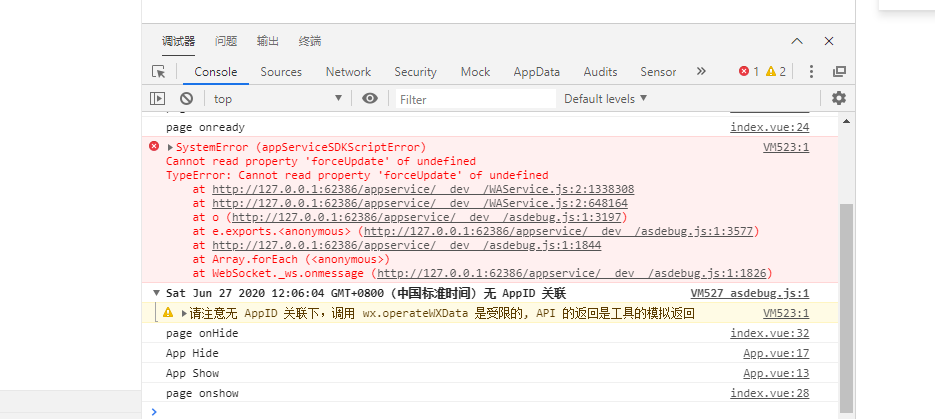This screenshot has height=419, width=935.
Task: Focus the console Filter input field
Action: [476, 99]
